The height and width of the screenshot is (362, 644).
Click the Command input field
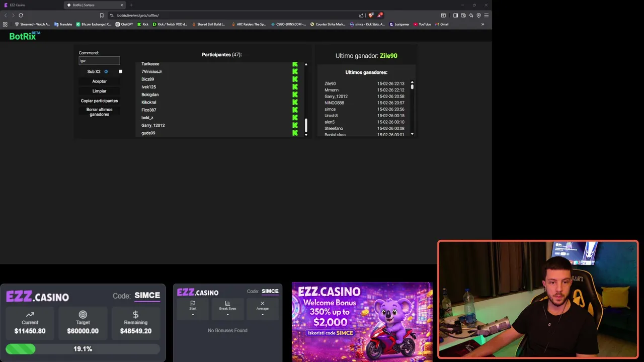tap(99, 60)
